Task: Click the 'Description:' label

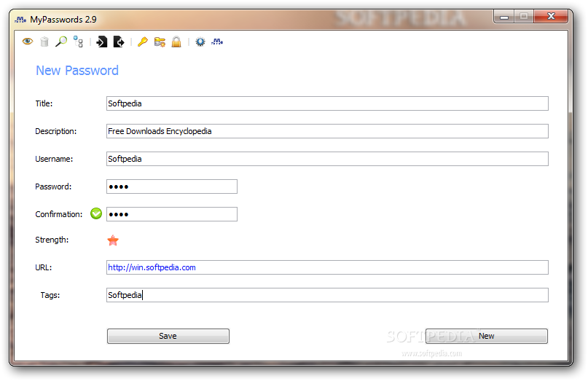Action: tap(56, 131)
